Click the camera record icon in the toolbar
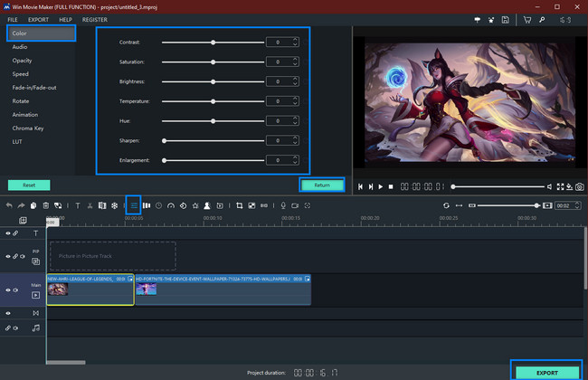The width and height of the screenshot is (588, 380). click(295, 205)
